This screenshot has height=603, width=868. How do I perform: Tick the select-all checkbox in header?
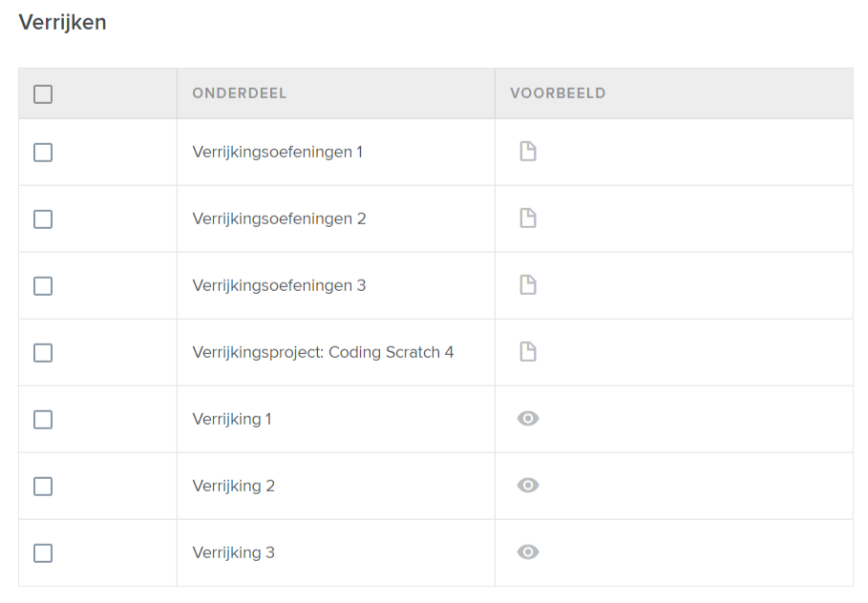43,94
